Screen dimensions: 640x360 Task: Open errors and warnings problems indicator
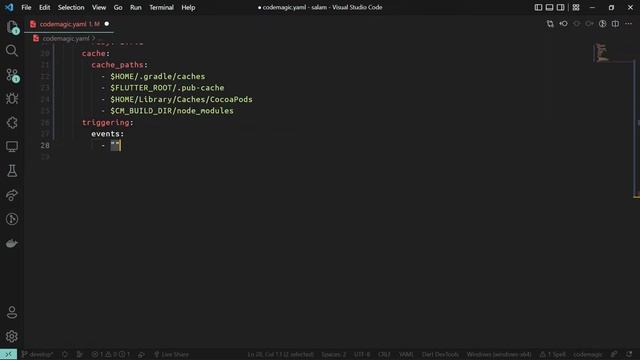[x=111, y=354]
